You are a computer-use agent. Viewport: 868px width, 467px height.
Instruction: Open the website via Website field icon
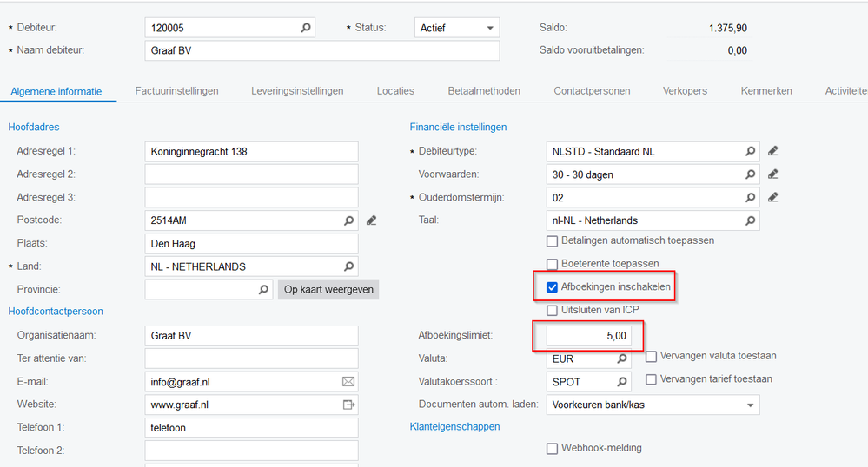348,405
